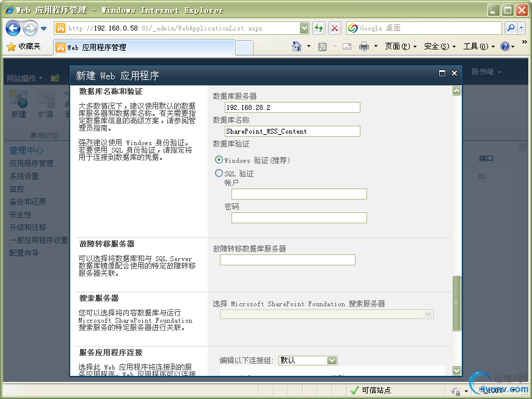Click the Print icon
Image resolution: width=532 pixels, height=399 pixels.
tap(364, 46)
